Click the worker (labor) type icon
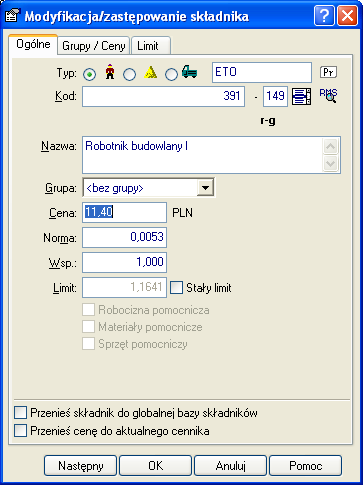 pyautogui.click(x=110, y=72)
